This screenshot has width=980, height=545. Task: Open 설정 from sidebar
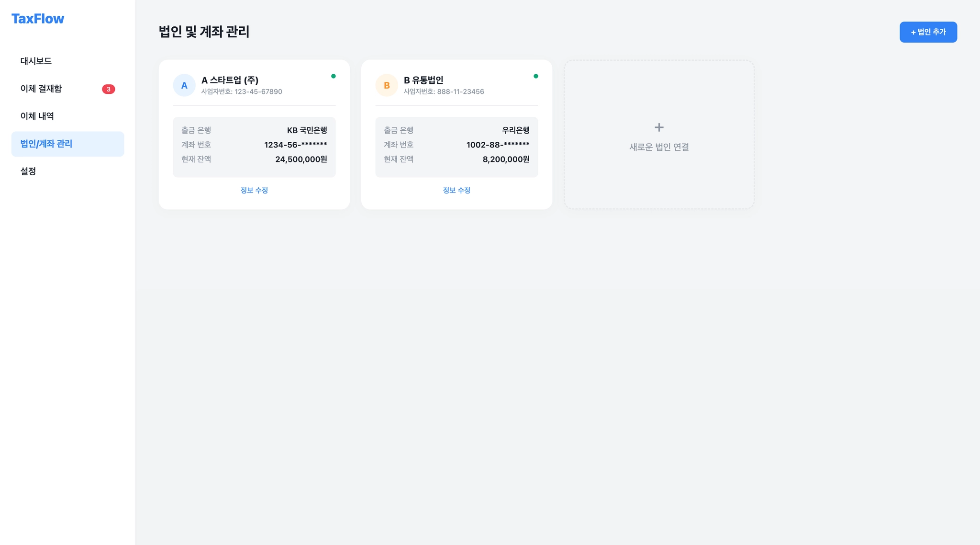coord(28,171)
